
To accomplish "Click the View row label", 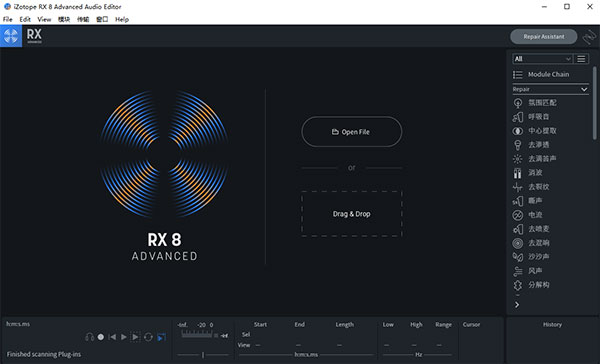I will [244, 345].
